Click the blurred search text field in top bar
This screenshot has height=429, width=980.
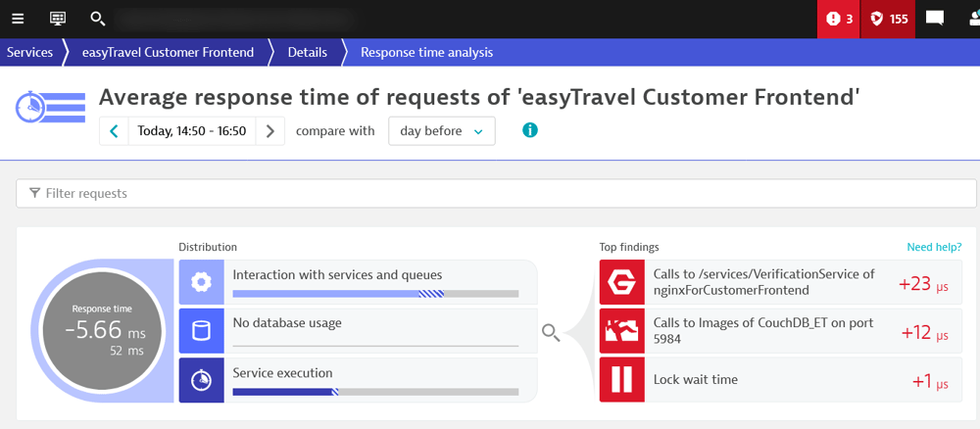tap(234, 19)
